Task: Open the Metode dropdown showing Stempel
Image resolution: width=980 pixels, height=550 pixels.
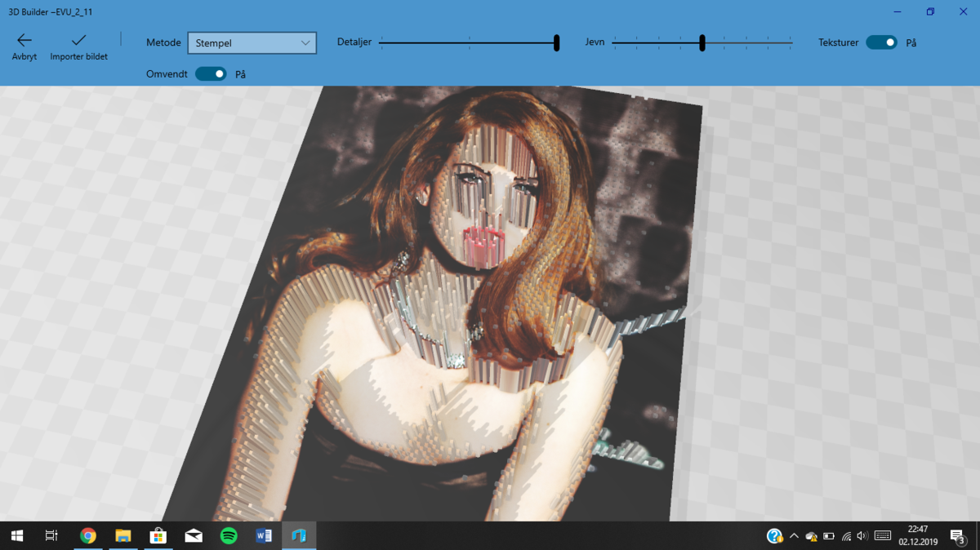Action: coord(252,43)
